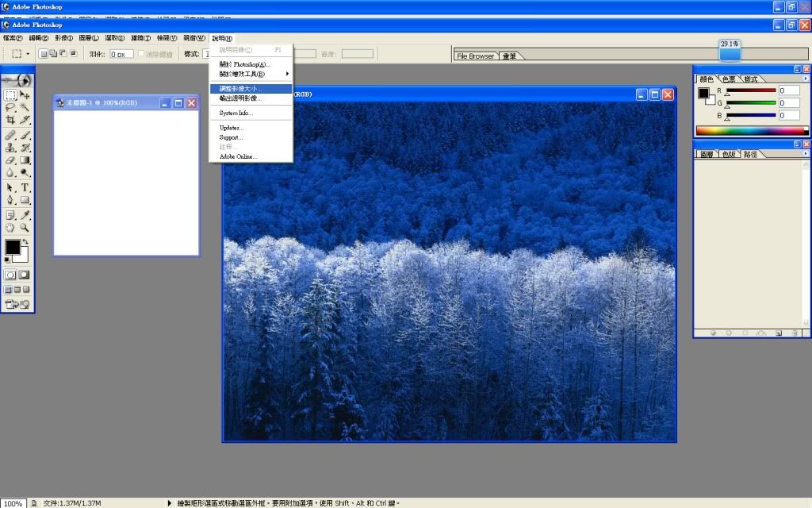Image resolution: width=812 pixels, height=508 pixels.
Task: Select the Eyedropper tool
Action: (x=25, y=214)
